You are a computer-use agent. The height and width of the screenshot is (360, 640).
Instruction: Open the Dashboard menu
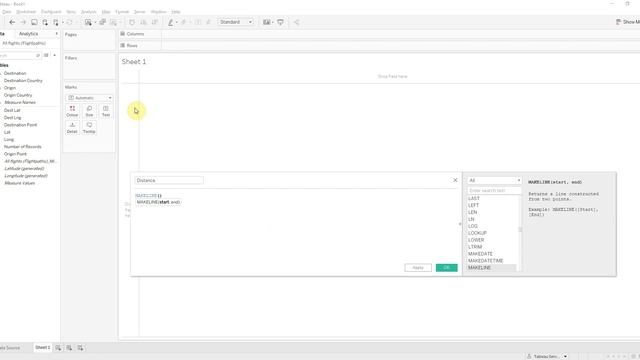click(x=51, y=12)
